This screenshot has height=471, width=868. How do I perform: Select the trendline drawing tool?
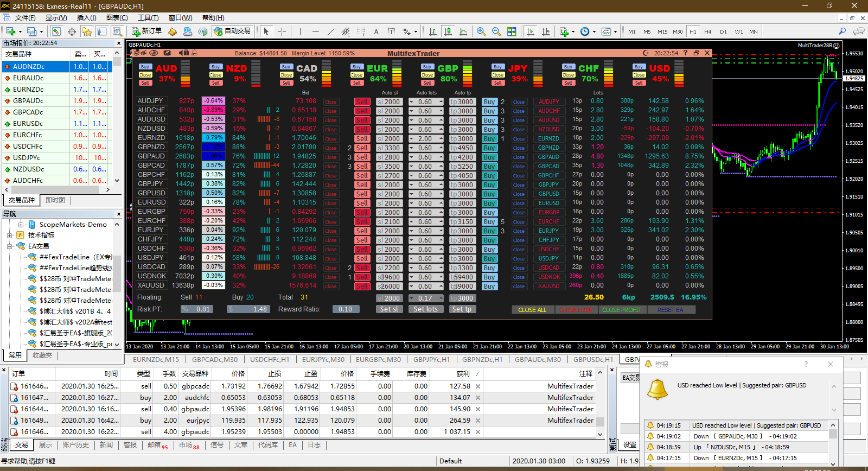330,31
